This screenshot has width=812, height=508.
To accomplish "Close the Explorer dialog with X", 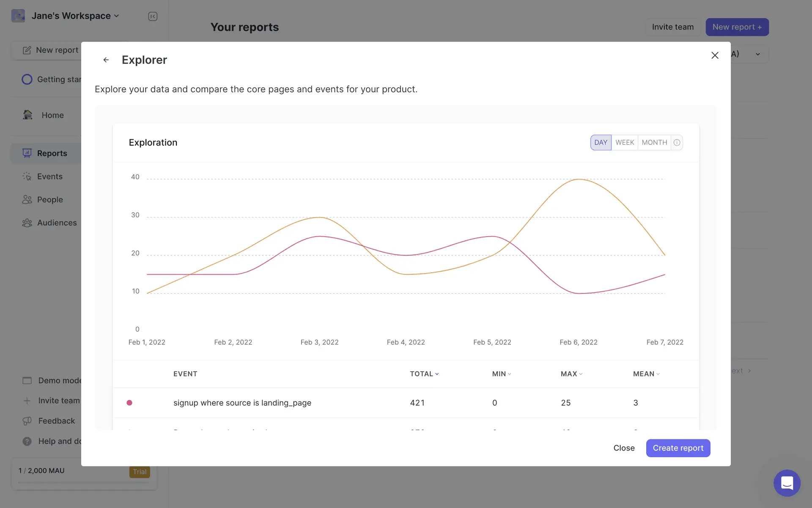I will tap(715, 55).
